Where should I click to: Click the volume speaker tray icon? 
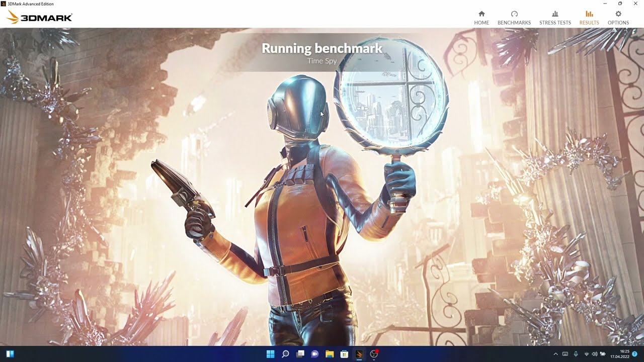595,354
